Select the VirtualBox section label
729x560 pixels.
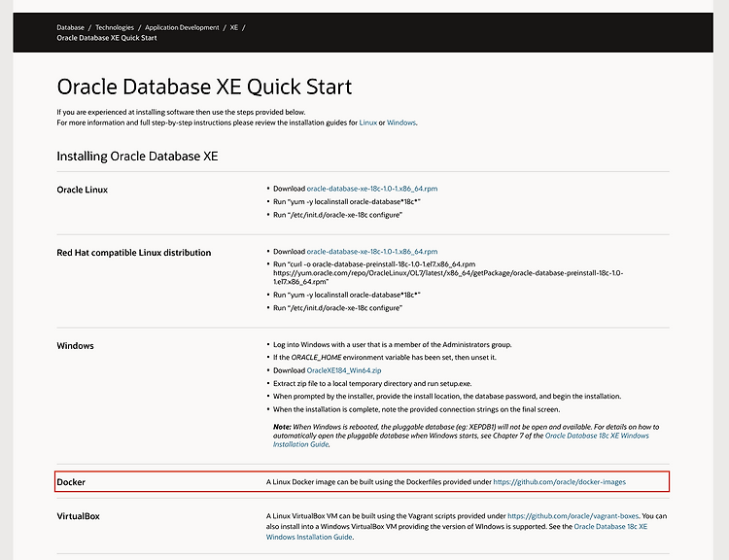(x=78, y=516)
